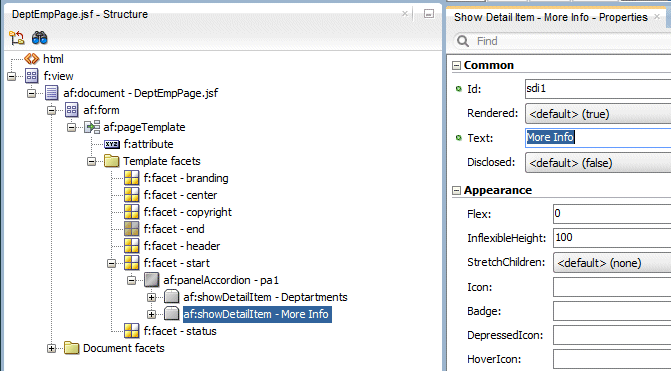
Task: Click the Find search field
Action: 562,41
